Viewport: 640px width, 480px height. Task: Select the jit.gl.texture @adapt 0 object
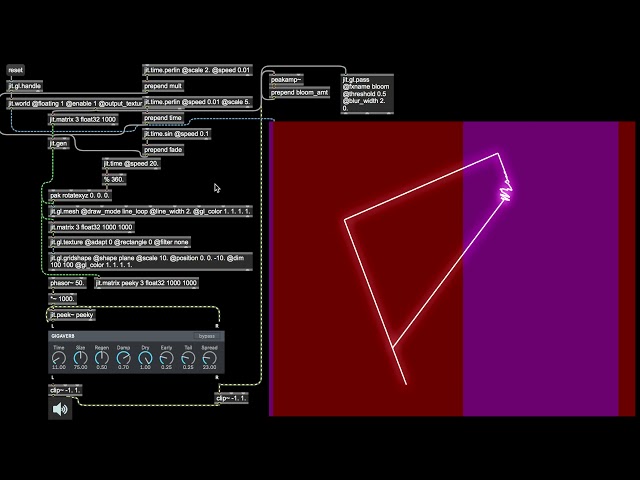point(119,242)
